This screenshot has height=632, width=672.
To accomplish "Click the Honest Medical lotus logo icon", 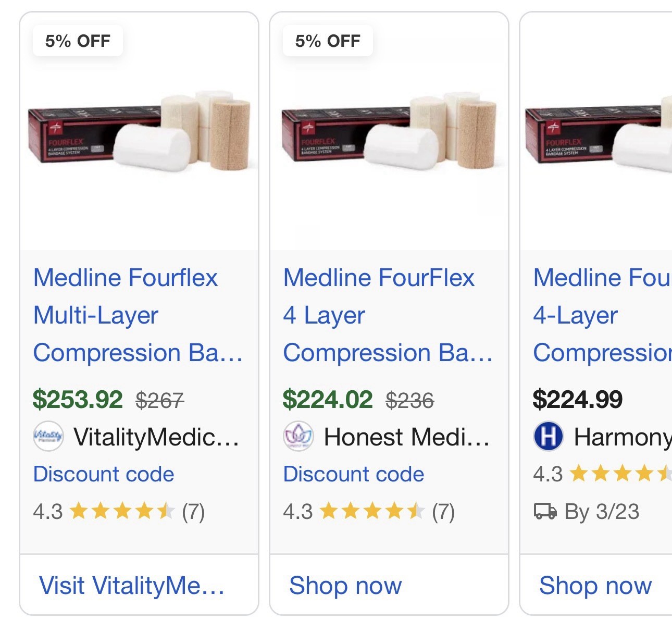I will [x=298, y=436].
